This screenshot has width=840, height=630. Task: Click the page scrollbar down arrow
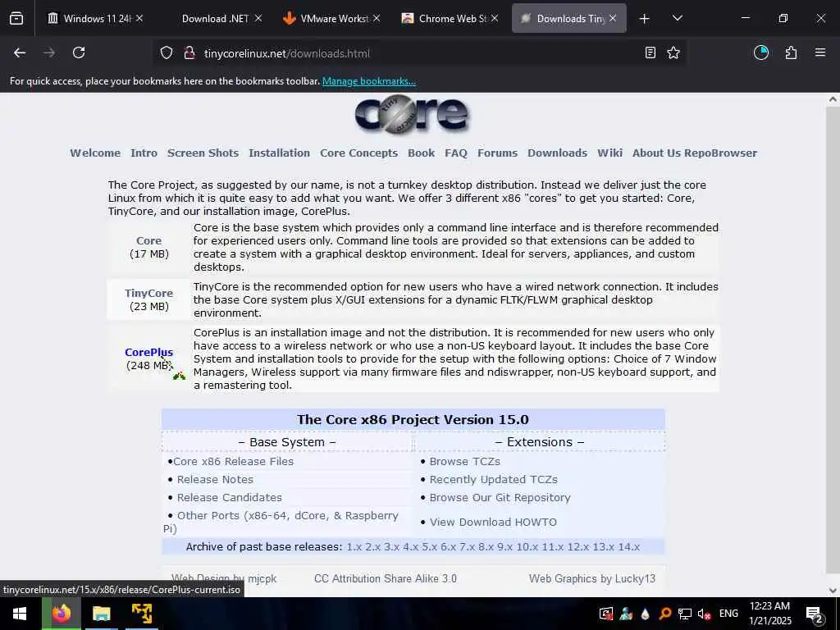(833, 591)
